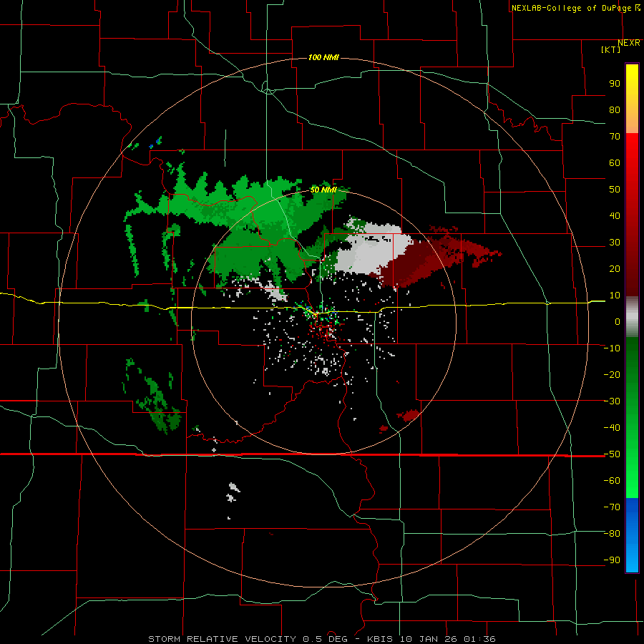Viewport: 644px width, 644px height.
Task: Pick the blue color bar segment
Action: [x=632, y=534]
